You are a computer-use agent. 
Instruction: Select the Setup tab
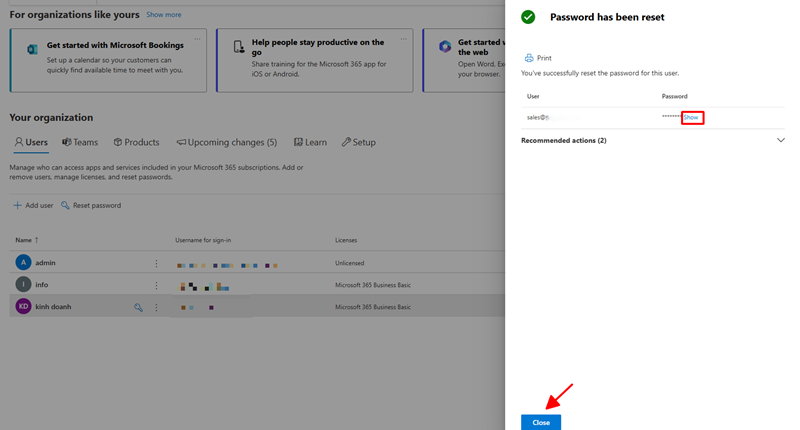(358, 142)
